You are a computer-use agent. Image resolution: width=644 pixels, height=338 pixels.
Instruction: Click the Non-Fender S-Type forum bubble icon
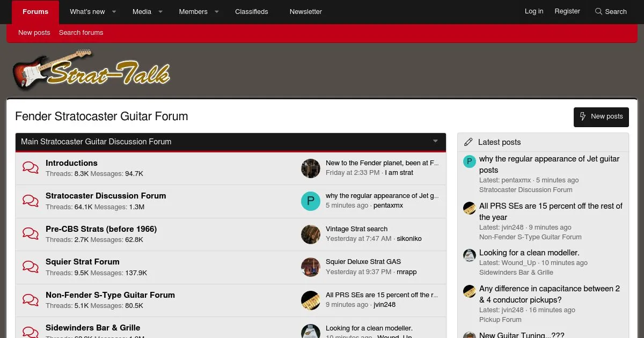point(31,300)
